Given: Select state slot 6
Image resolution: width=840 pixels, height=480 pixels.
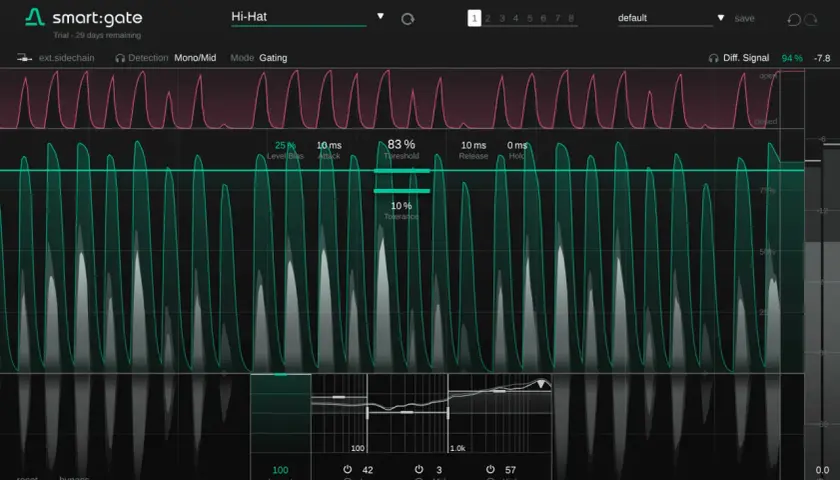Looking at the screenshot, I should click(543, 18).
